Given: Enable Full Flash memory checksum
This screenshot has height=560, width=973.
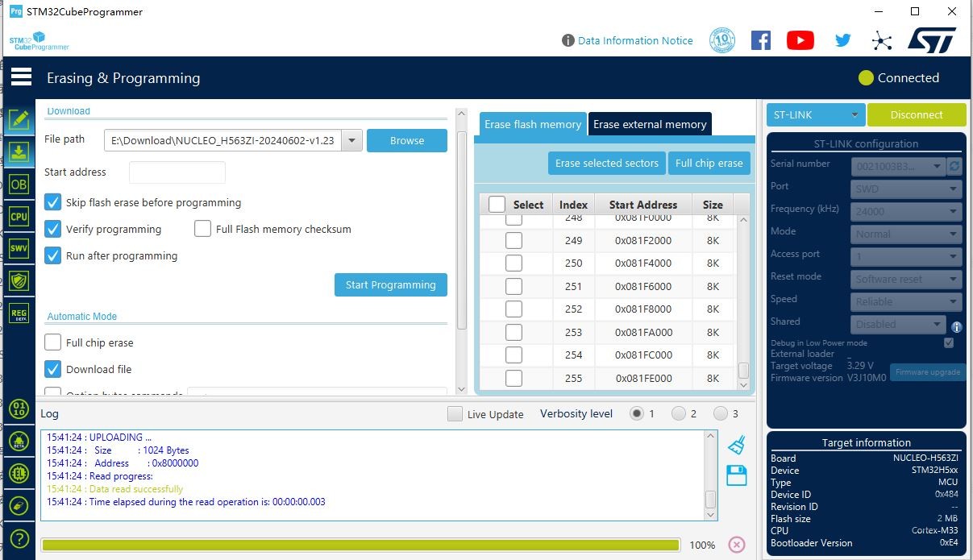Looking at the screenshot, I should click(x=202, y=229).
